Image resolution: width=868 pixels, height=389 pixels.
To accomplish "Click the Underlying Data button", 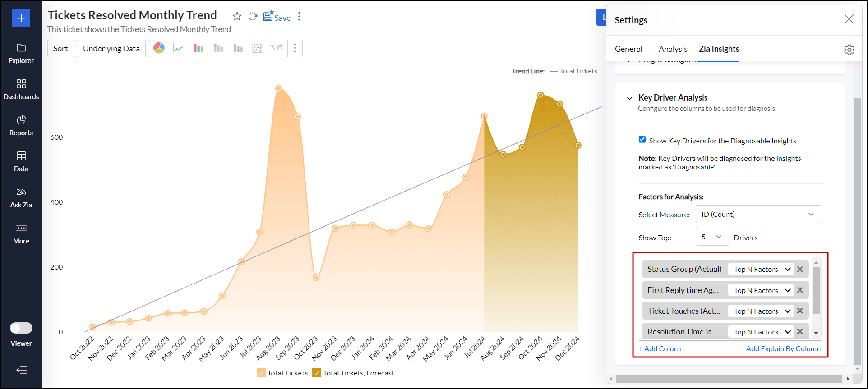I will (x=111, y=49).
